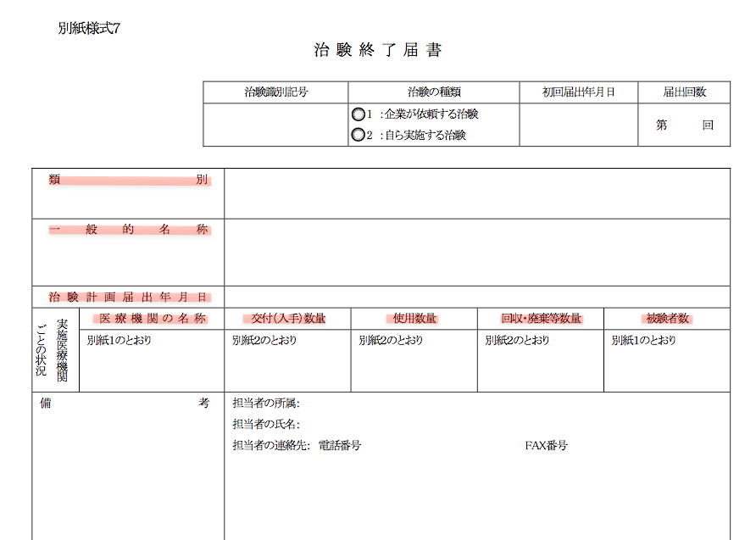Image resolution: width=756 pixels, height=540 pixels.
Task: Select the highlighted 類別 field label
Action: pos(129,180)
